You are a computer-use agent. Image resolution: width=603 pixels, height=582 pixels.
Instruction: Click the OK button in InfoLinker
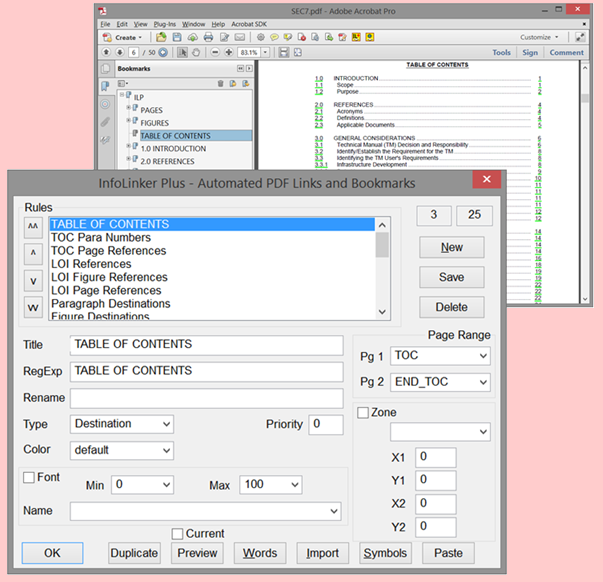(x=52, y=553)
